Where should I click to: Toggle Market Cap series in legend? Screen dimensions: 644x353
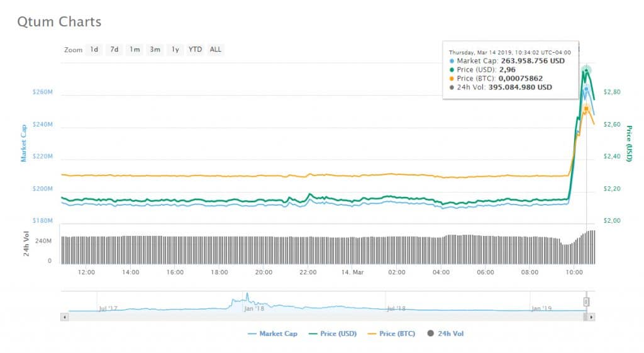[273, 333]
